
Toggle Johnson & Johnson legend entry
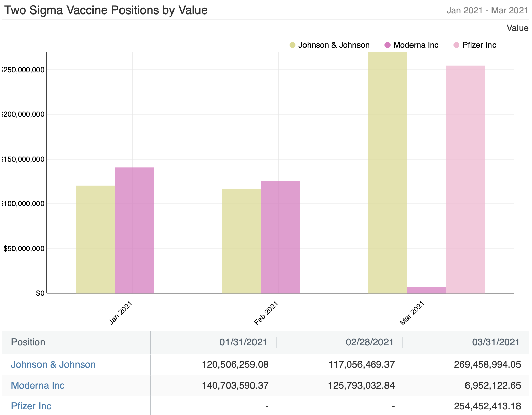[x=330, y=45]
